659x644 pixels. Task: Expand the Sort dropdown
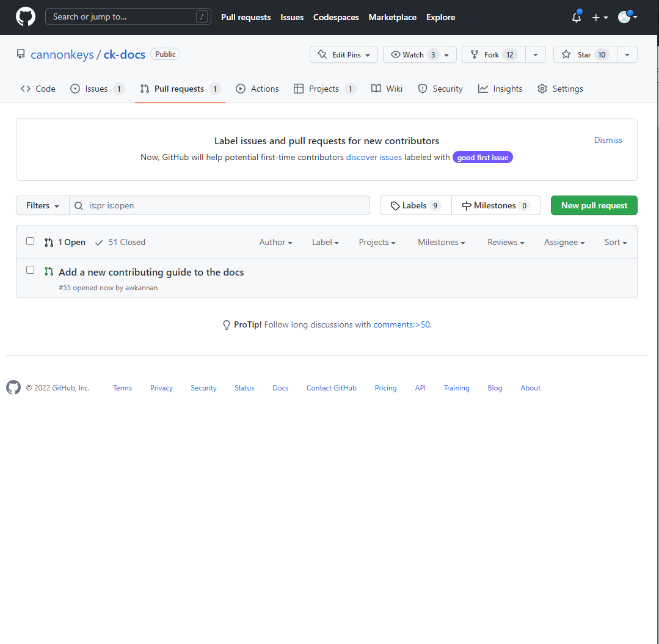[616, 243]
